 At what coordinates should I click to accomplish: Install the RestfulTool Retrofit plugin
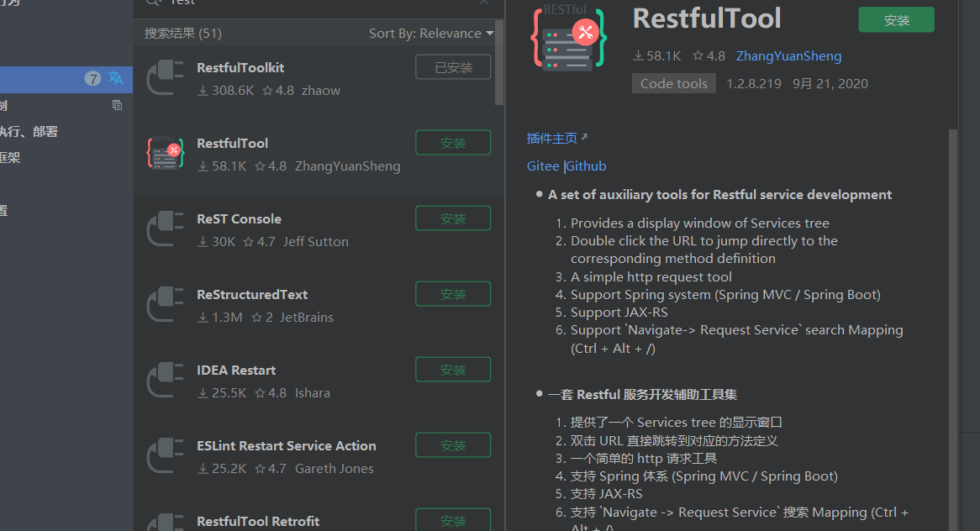(453, 520)
